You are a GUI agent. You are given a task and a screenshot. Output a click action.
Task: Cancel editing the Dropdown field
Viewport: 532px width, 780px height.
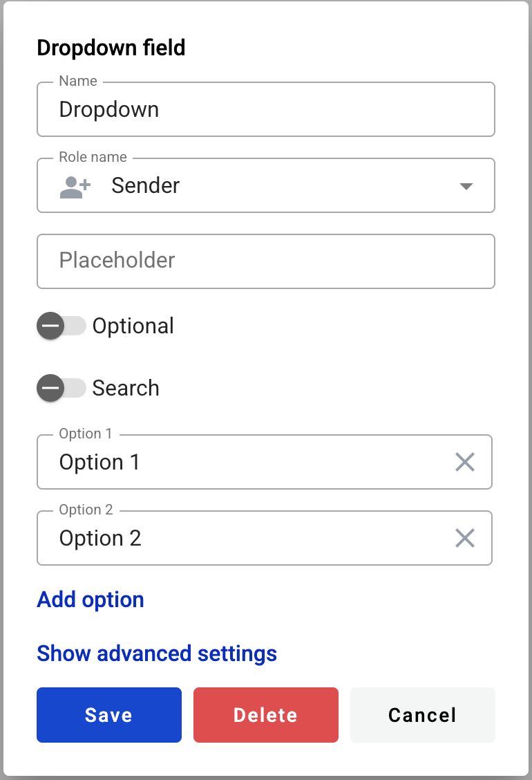[422, 714]
